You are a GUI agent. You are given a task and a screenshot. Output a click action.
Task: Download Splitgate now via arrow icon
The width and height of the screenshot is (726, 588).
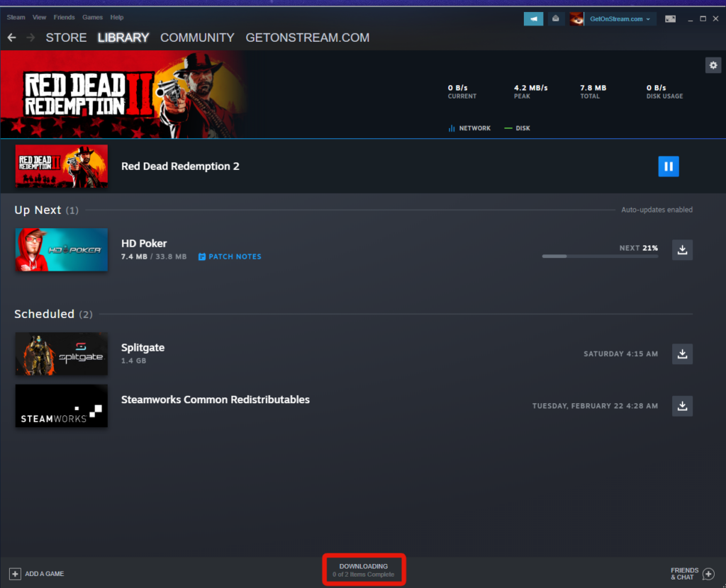coord(682,354)
